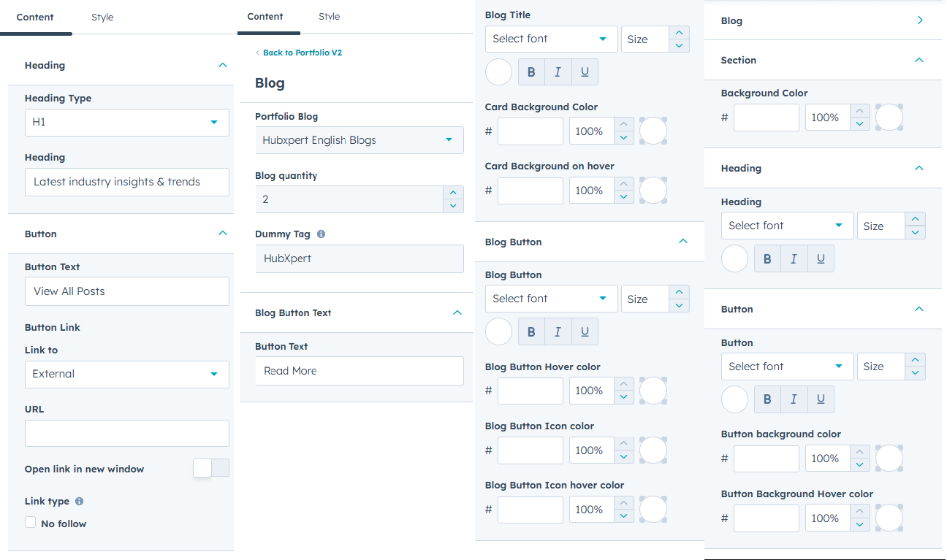Open the Blog Button Icon hover color swatch
This screenshot has height=560, width=947.
(653, 510)
